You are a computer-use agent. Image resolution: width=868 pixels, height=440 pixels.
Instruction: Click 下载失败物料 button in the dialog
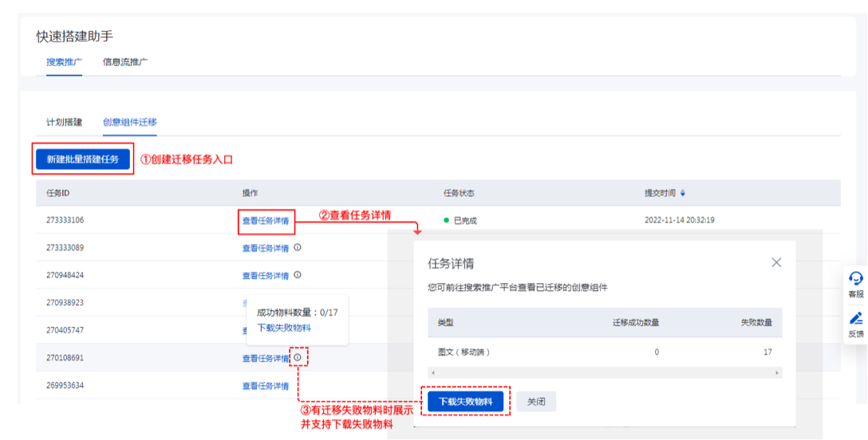pyautogui.click(x=465, y=402)
